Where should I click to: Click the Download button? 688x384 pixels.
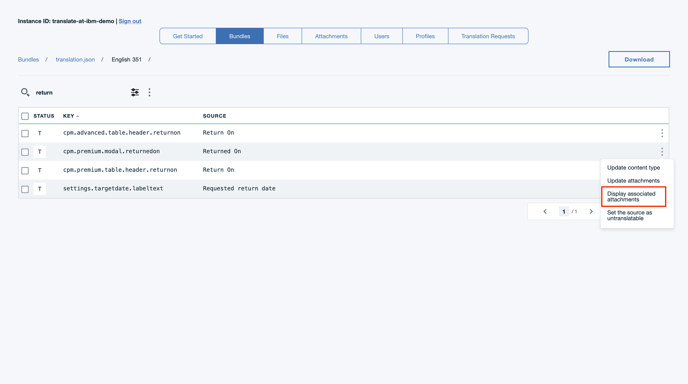[639, 59]
